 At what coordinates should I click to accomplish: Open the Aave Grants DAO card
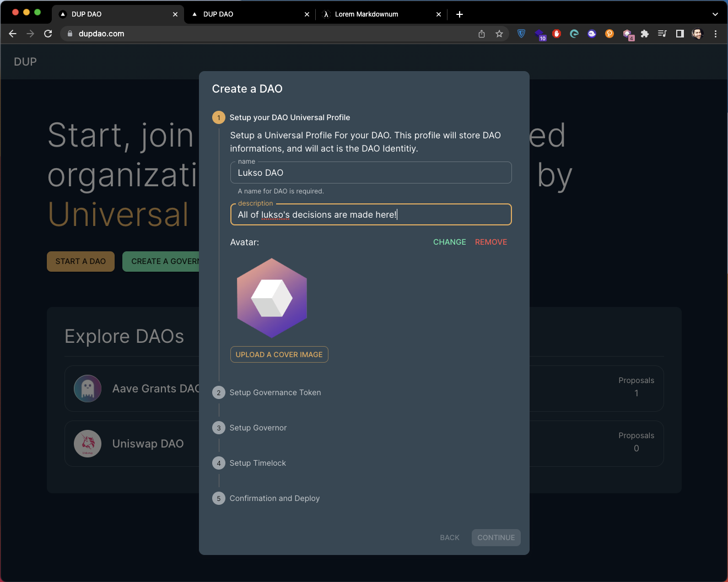coord(132,389)
